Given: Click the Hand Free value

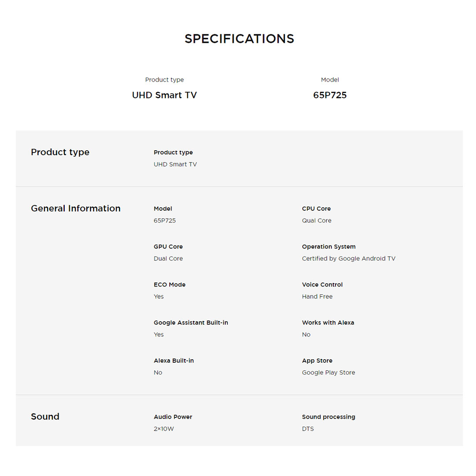Looking at the screenshot, I should point(317,297).
